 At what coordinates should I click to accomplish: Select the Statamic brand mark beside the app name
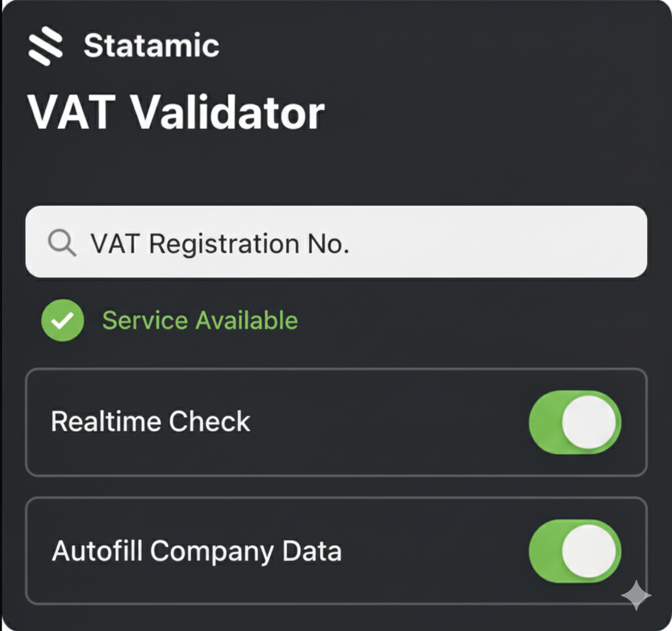coord(46,46)
